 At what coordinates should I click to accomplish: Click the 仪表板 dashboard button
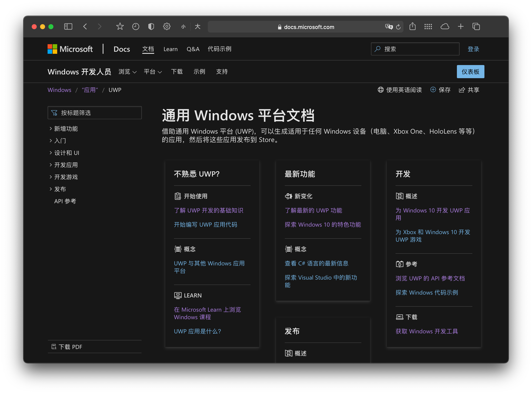pos(470,72)
